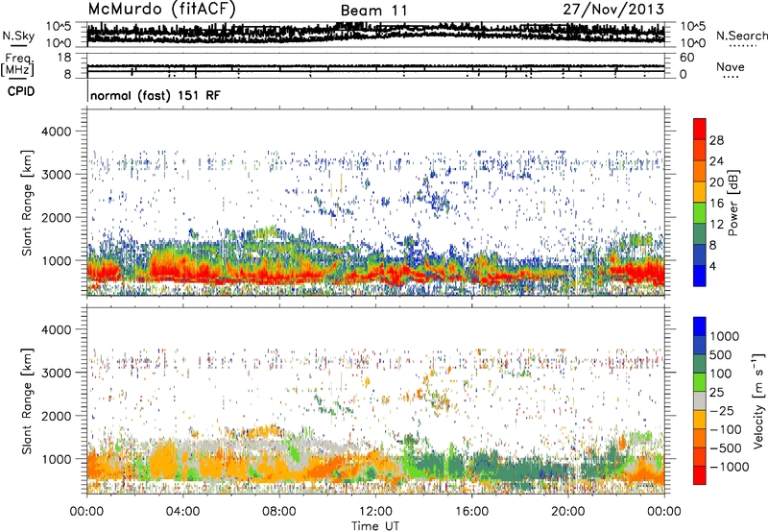The image size is (768, 532).
Task: Click '4000' on power panel range axis
Action: coord(56,132)
